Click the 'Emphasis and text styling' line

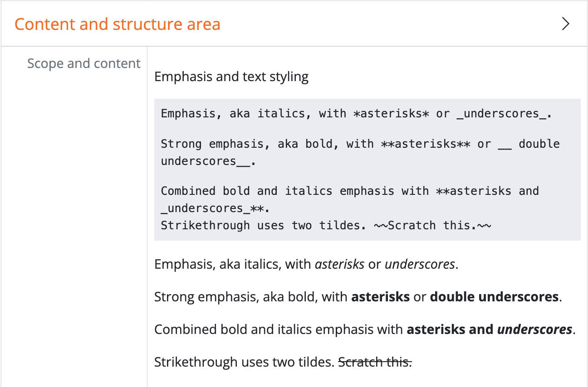pyautogui.click(x=231, y=77)
